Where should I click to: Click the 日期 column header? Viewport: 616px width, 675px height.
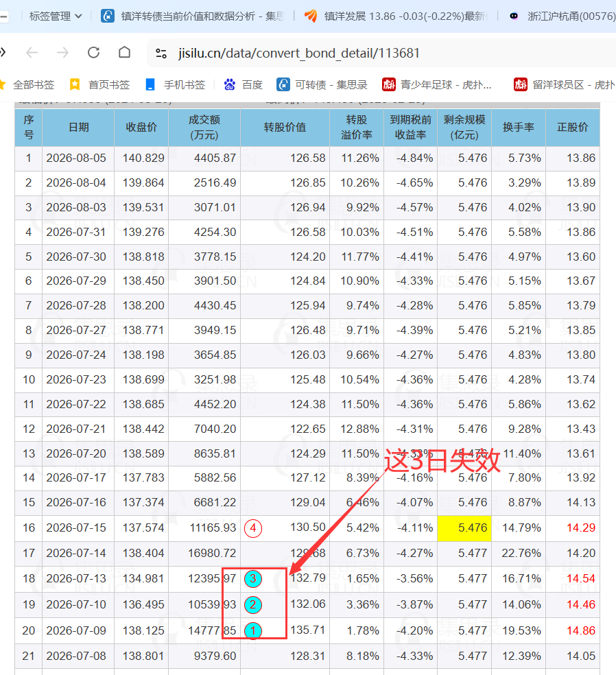click(78, 127)
